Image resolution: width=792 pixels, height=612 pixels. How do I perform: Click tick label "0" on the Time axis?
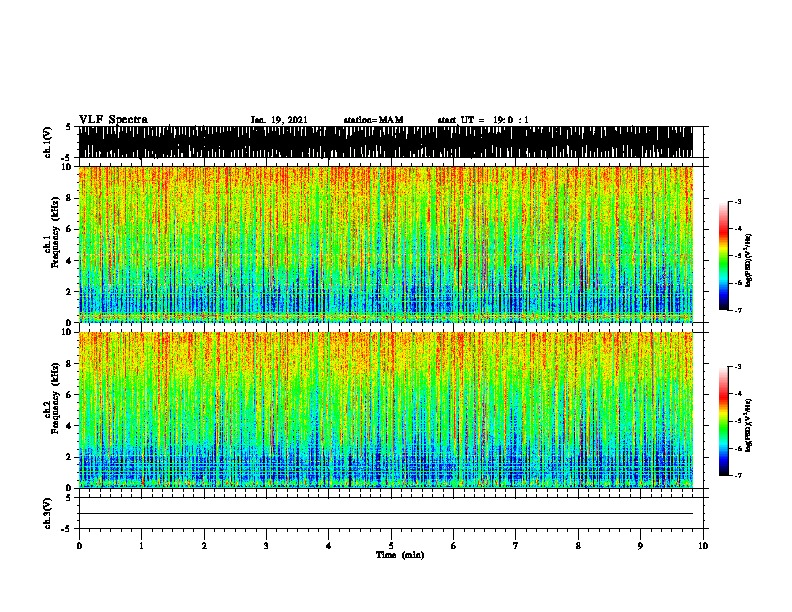click(x=79, y=546)
